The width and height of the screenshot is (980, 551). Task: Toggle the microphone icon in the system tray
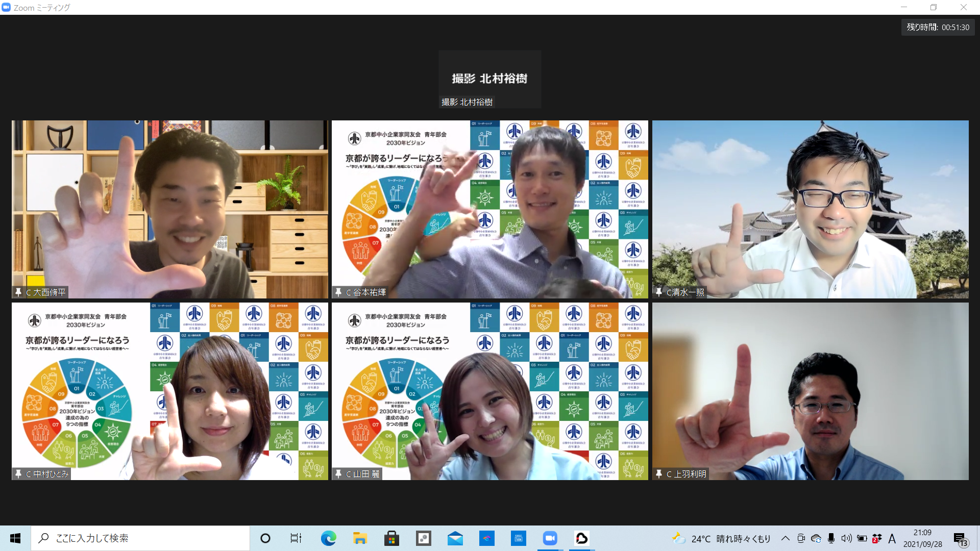click(831, 538)
